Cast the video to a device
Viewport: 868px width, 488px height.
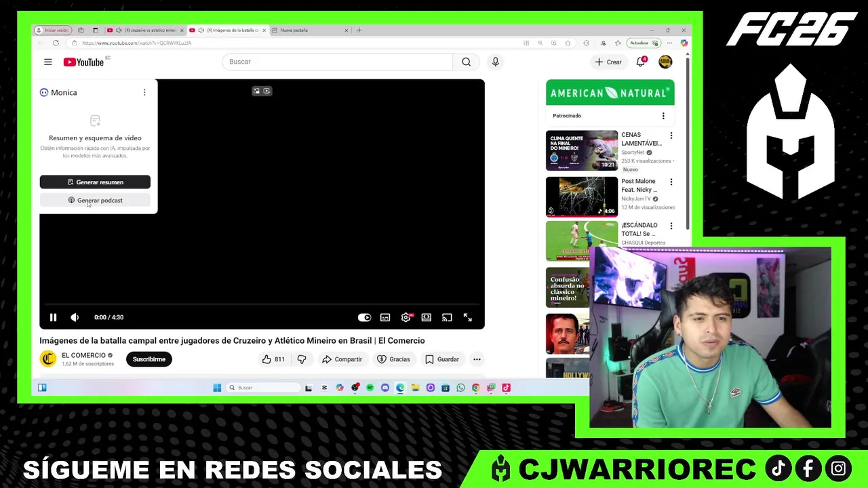[x=447, y=317]
